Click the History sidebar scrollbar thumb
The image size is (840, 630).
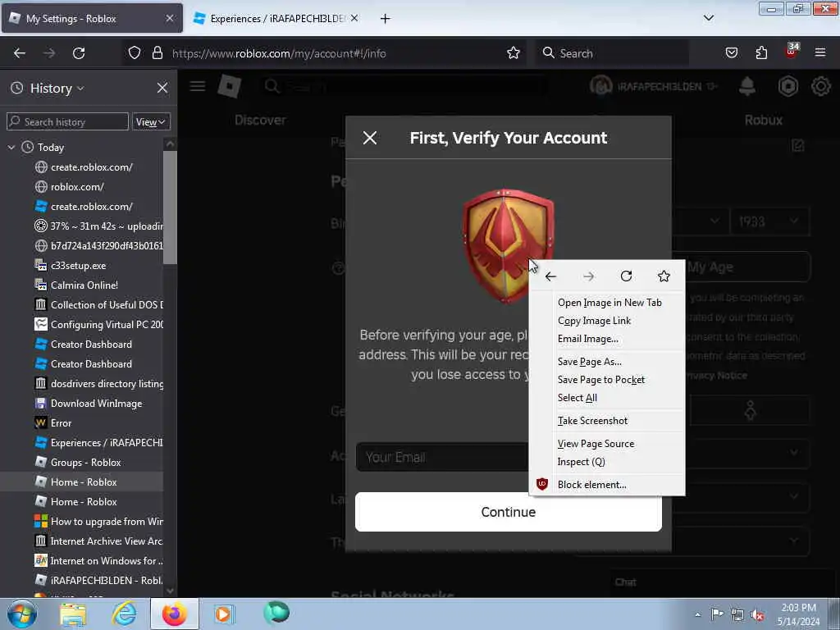click(170, 208)
